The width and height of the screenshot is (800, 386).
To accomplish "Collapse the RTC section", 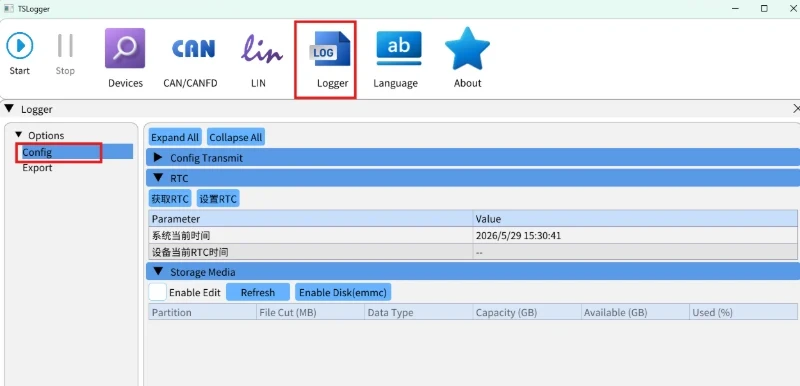I will [158, 178].
